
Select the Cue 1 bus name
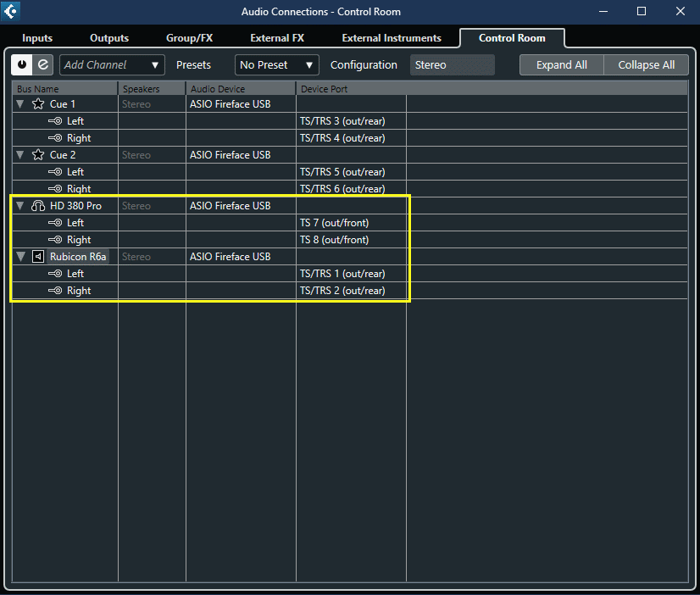click(63, 104)
